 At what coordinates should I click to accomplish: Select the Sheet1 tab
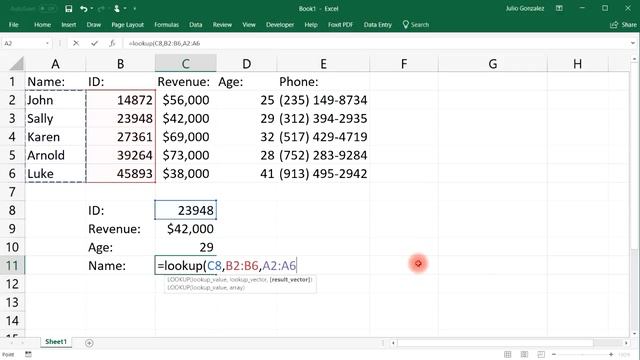coord(56,342)
